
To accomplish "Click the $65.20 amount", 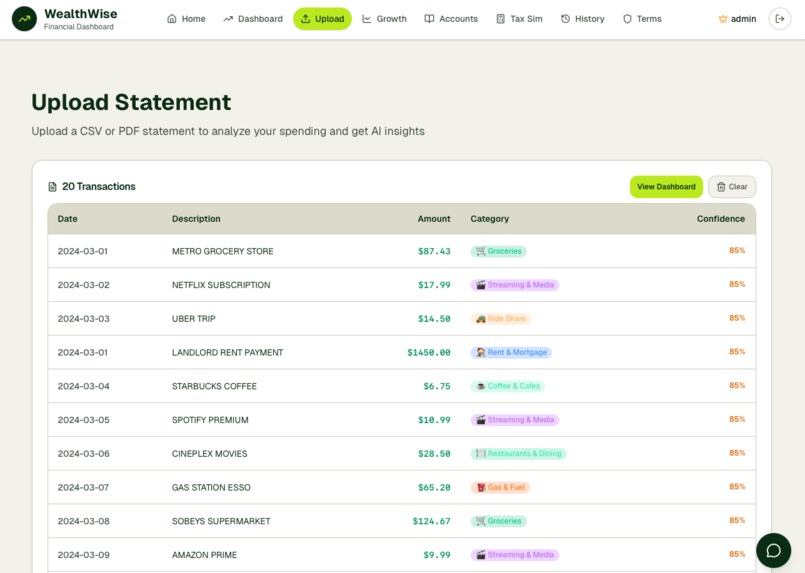I will click(434, 487).
